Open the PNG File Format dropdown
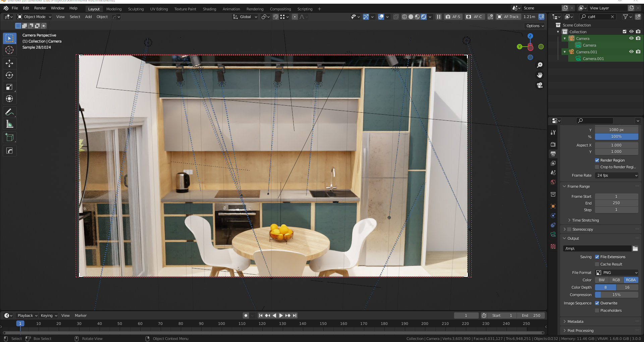 tap(616, 273)
